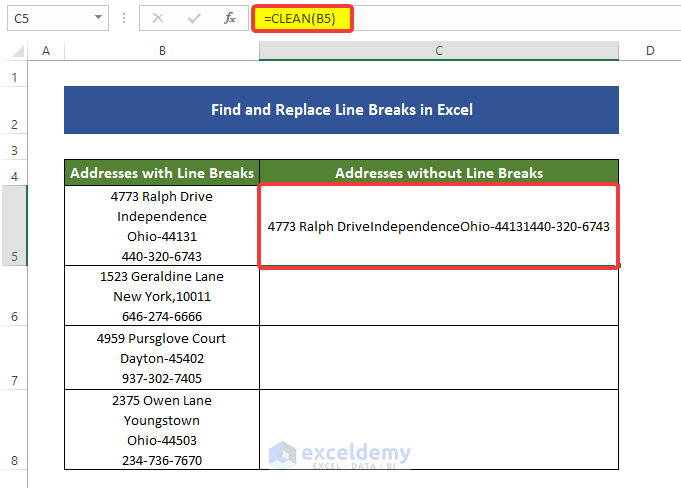Select row 8 header
The width and height of the screenshot is (681, 488).
14,430
